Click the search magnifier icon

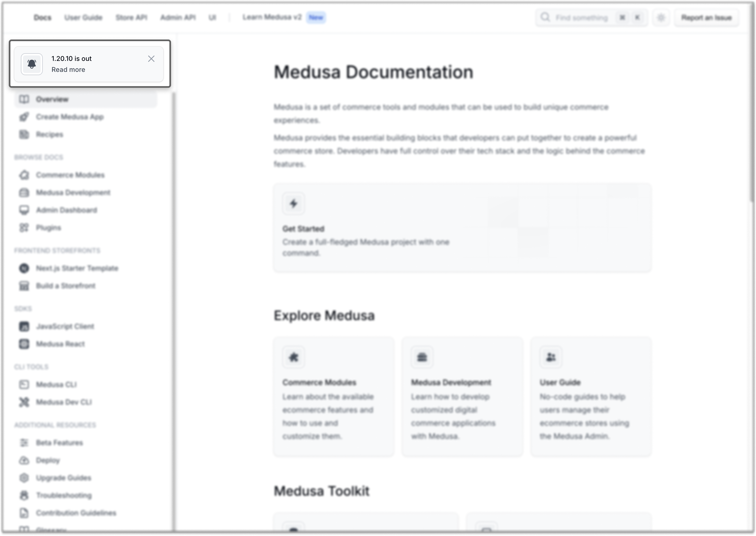(545, 17)
